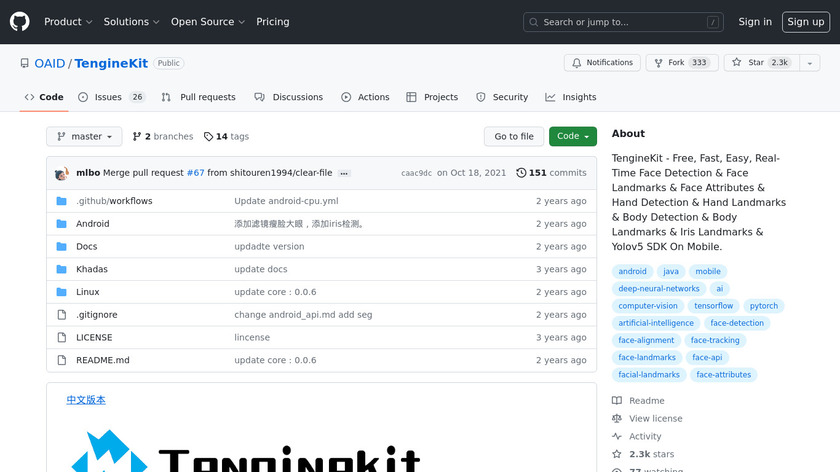840x472 pixels.
Task: Expand the commit message ellipsis
Action: (x=344, y=173)
